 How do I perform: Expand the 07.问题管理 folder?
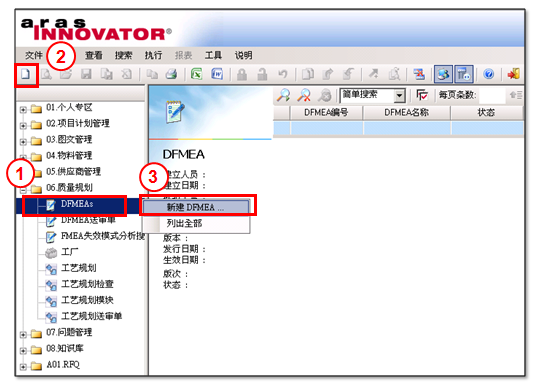point(23,335)
